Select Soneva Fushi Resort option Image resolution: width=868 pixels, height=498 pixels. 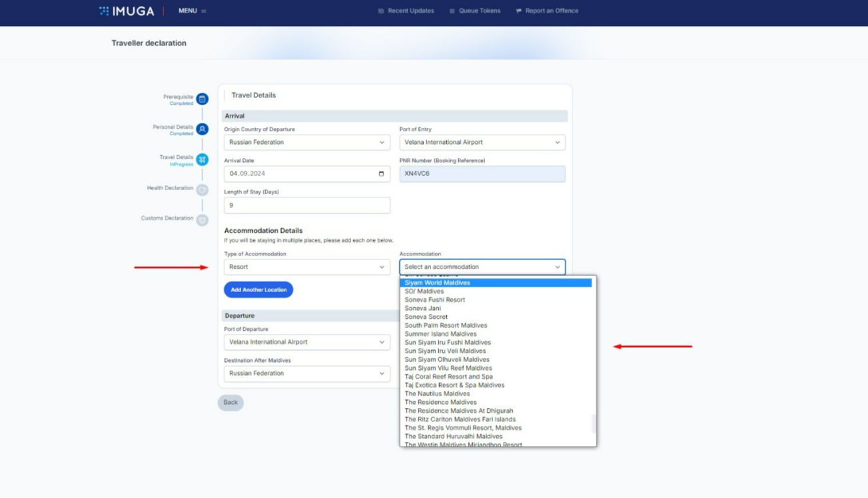496,300
